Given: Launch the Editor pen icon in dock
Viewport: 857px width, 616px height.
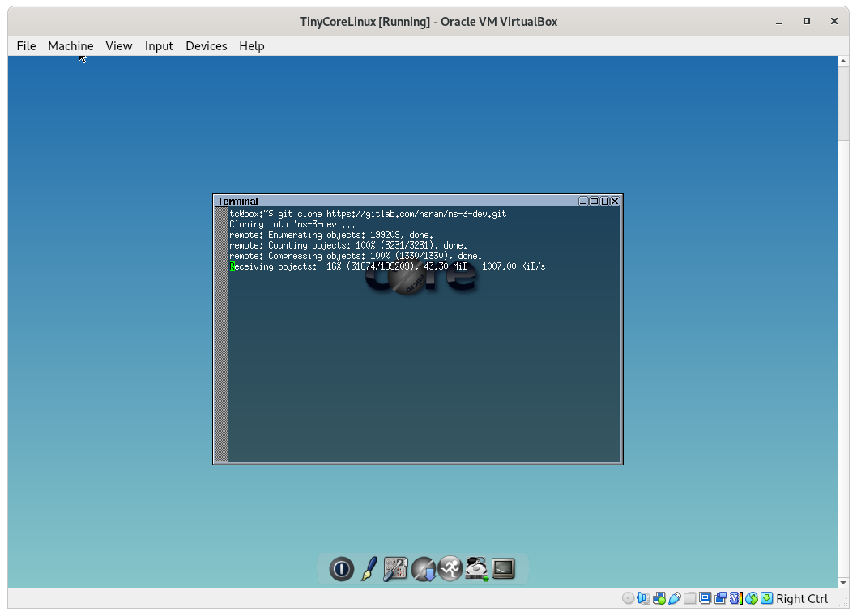Looking at the screenshot, I should (369, 569).
